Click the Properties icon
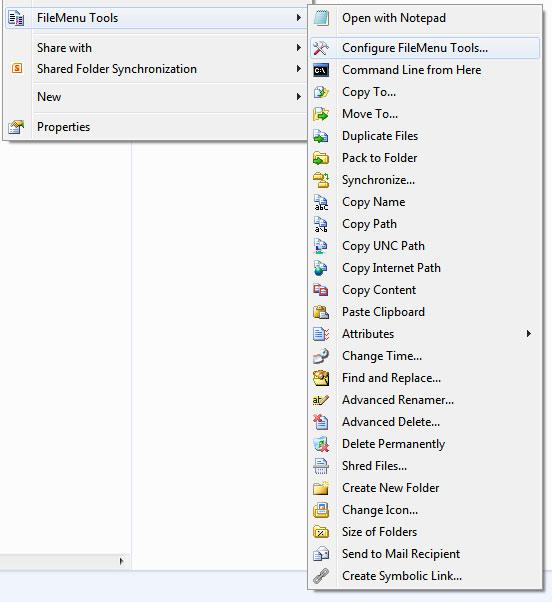Image resolution: width=552 pixels, height=602 pixels. (x=16, y=127)
